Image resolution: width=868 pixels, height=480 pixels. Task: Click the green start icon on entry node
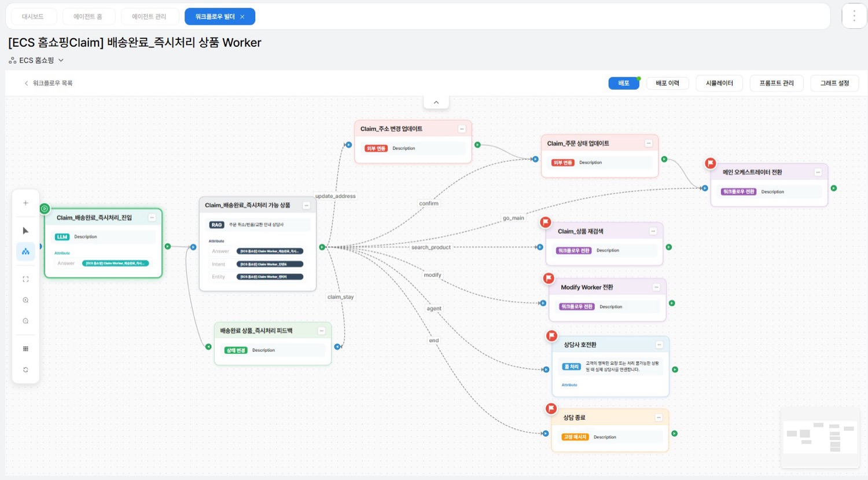pos(45,208)
